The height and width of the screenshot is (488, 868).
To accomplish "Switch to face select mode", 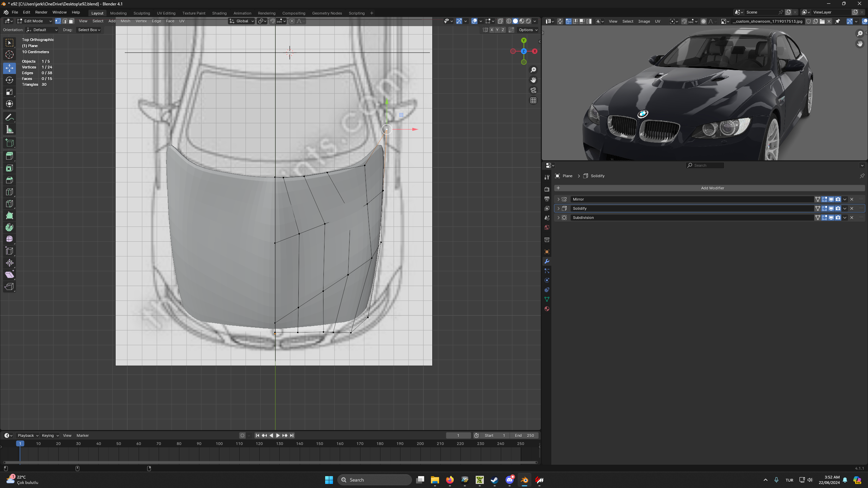I will [x=72, y=21].
